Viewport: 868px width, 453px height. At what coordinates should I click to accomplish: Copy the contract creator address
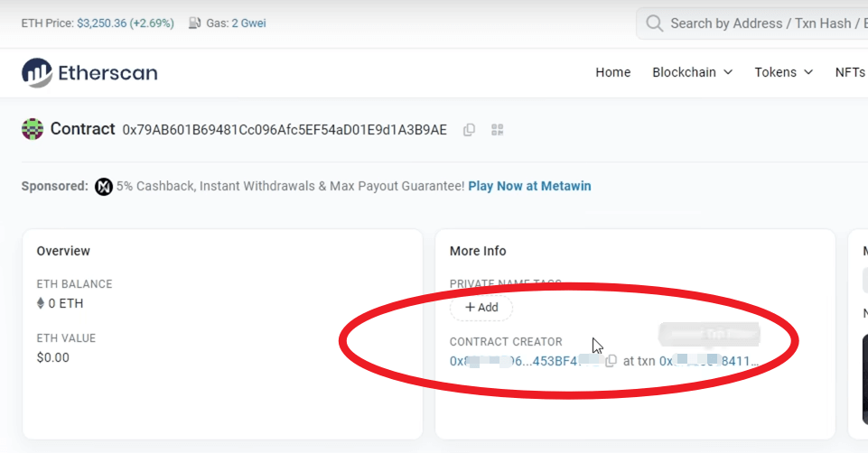[x=611, y=361]
